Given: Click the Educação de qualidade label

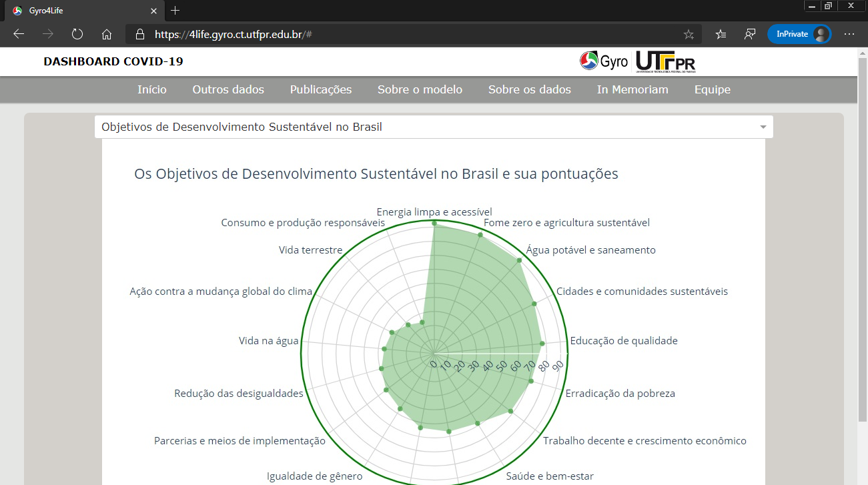Looking at the screenshot, I should (624, 341).
